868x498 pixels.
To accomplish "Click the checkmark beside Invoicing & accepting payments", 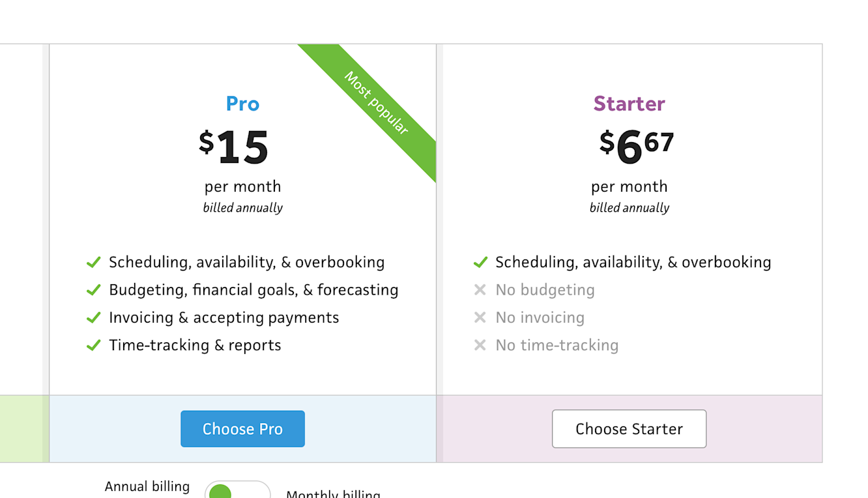I will pyautogui.click(x=94, y=318).
